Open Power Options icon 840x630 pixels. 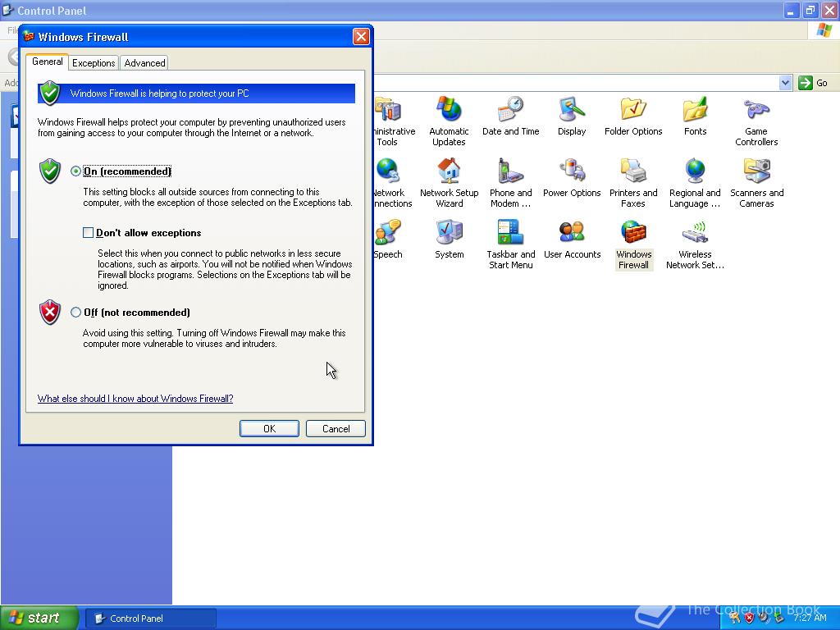tap(572, 178)
